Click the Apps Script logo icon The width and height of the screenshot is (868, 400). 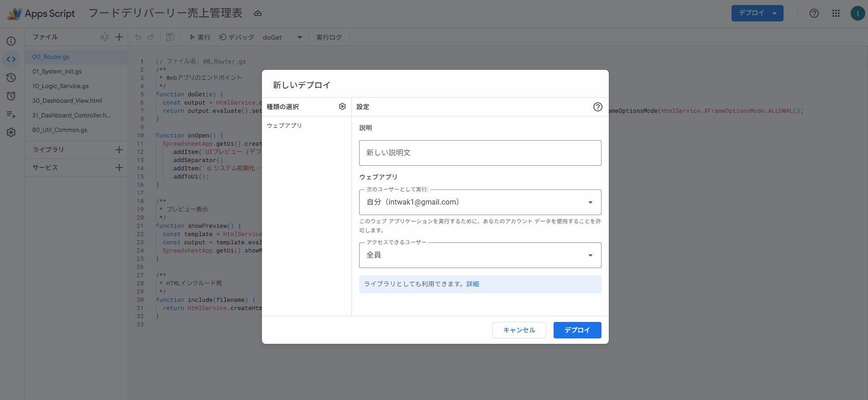tap(15, 14)
